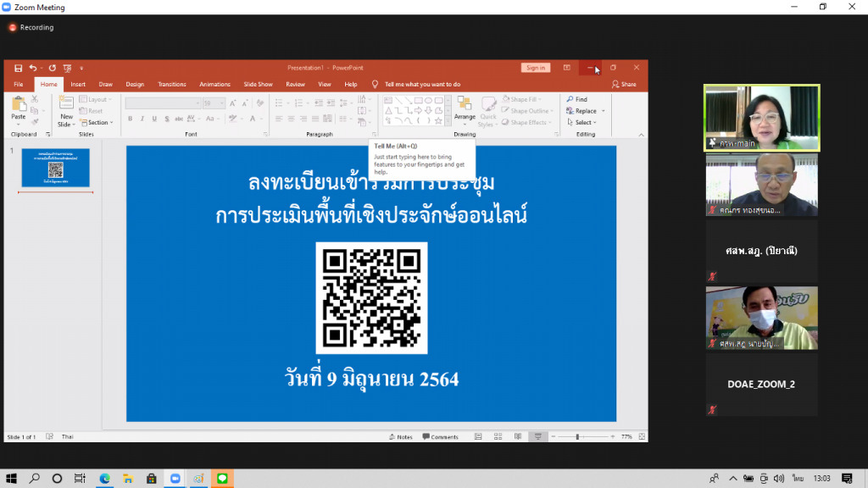Viewport: 868px width, 488px height.
Task: Open the Select dropdown in Editing
Action: tap(581, 122)
